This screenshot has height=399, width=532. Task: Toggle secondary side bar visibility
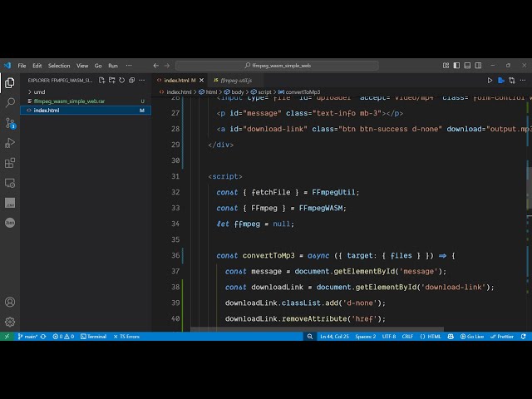[x=479, y=66]
